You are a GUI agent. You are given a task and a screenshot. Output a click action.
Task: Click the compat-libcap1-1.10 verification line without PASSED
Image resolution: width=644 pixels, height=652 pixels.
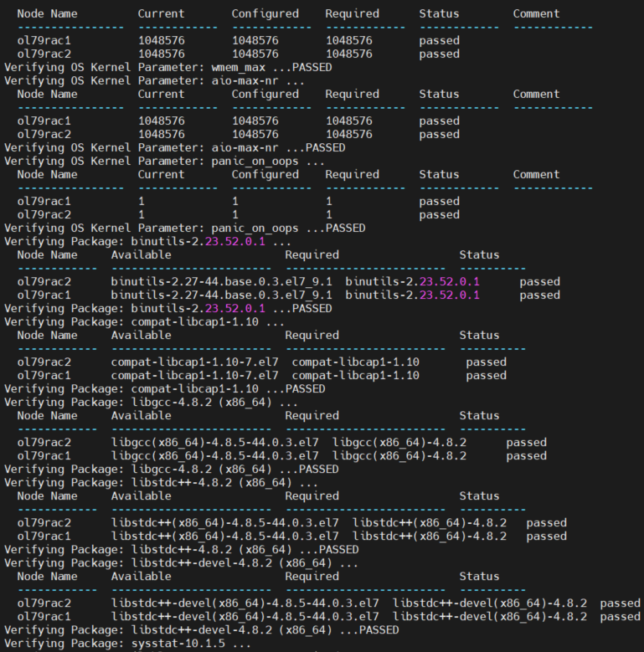point(144,322)
